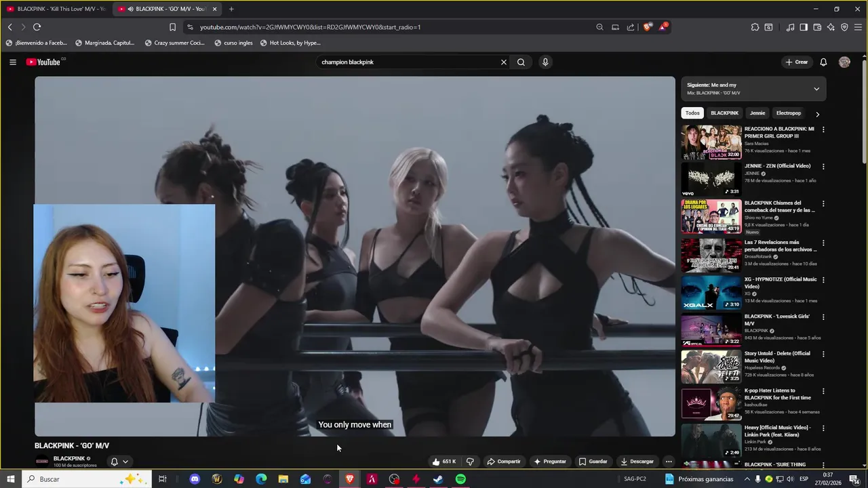The height and width of the screenshot is (488, 868).
Task: Select the Electropop filter chip
Action: point(789,113)
